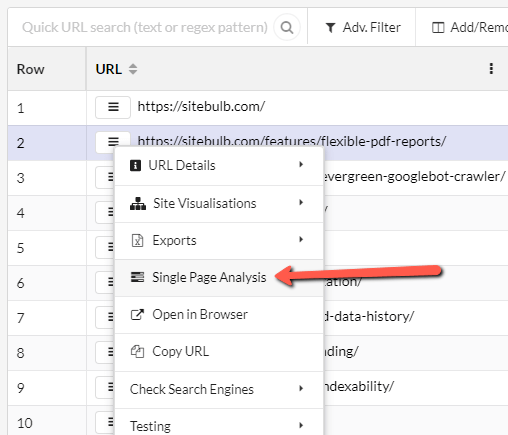Expand the Site Visualisations submenu arrow

(301, 202)
